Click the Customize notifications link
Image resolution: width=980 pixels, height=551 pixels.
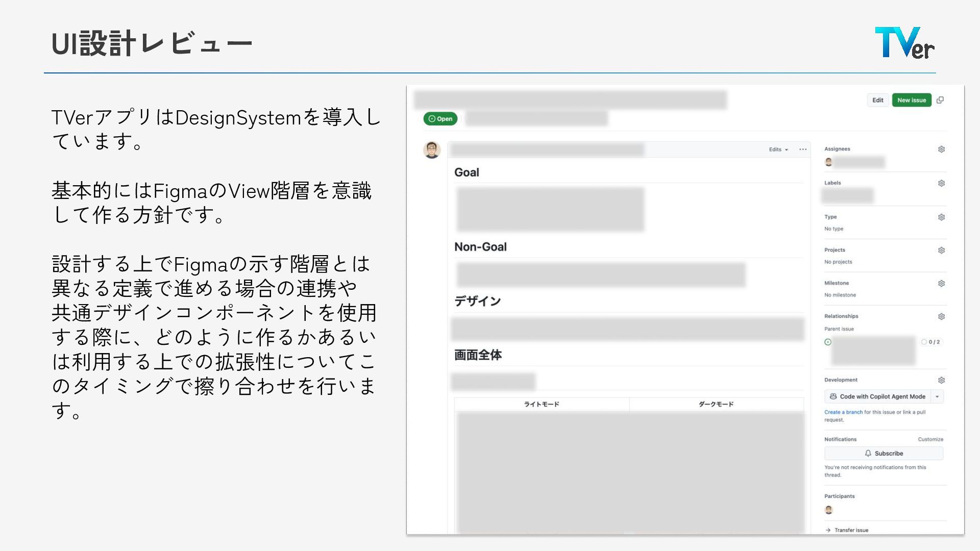coord(930,439)
